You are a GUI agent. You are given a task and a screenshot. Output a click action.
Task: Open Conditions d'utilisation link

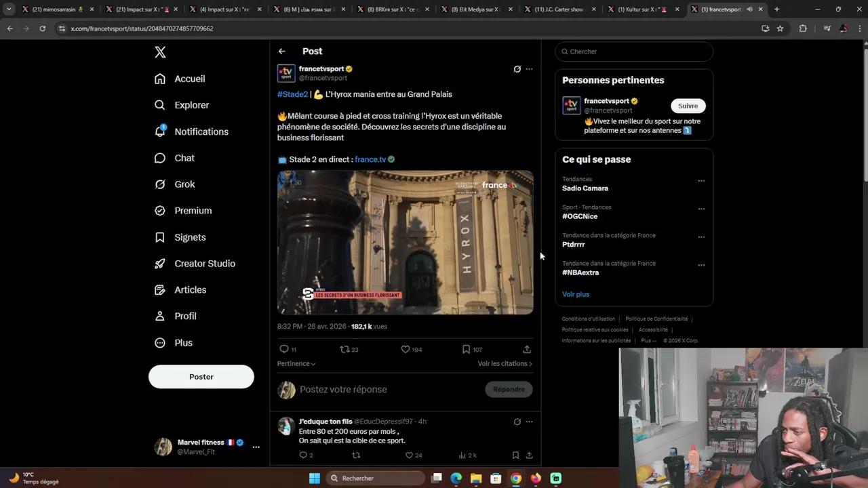(x=589, y=319)
